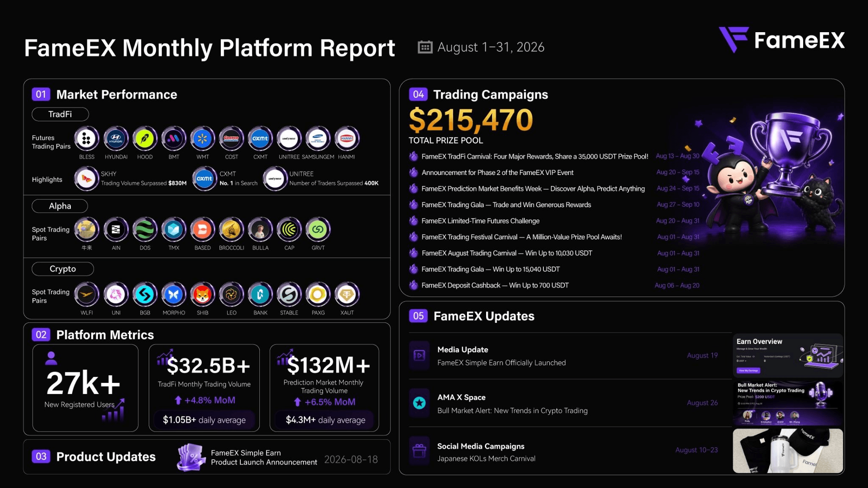
Task: Select the $32.5B+ TradFi volume figure
Action: point(209,366)
